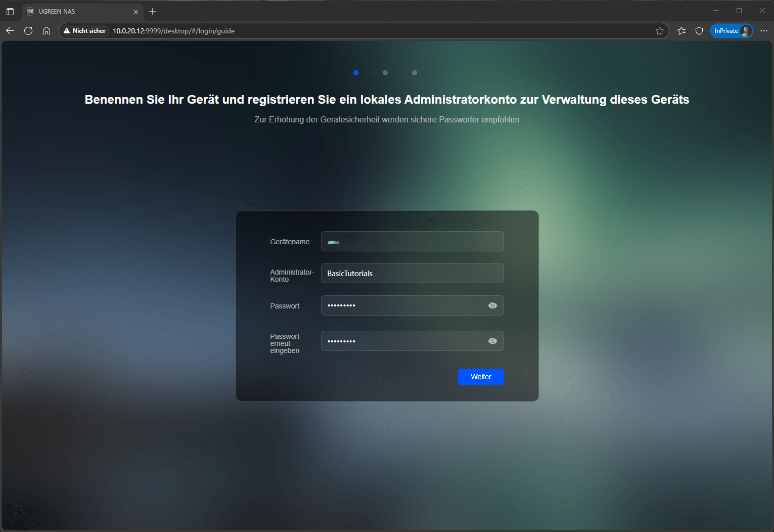Viewport: 774px width, 532px height.
Task: Add this page to favorites (star)
Action: click(x=660, y=31)
